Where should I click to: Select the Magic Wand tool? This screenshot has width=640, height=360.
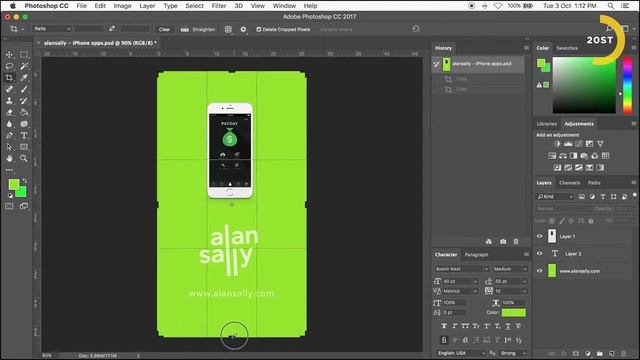pos(24,66)
